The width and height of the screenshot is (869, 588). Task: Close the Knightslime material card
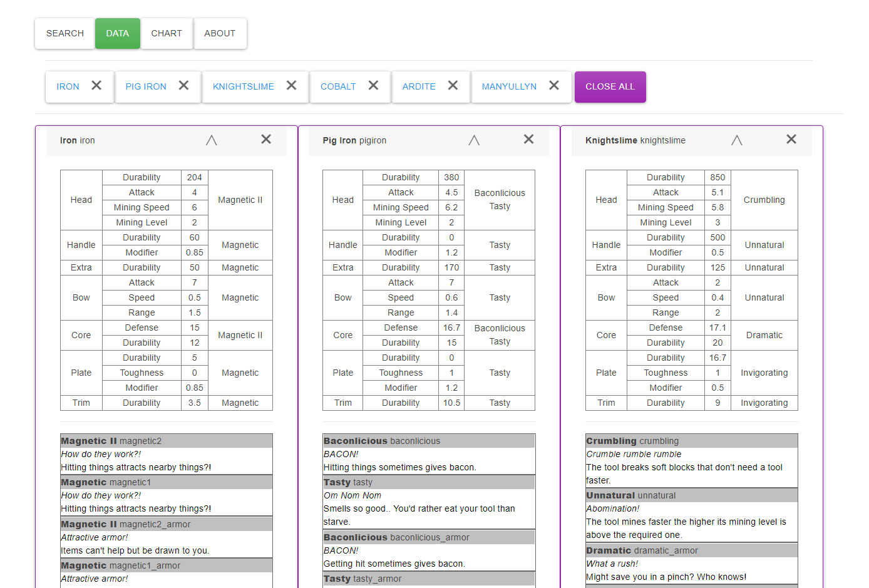pos(791,140)
